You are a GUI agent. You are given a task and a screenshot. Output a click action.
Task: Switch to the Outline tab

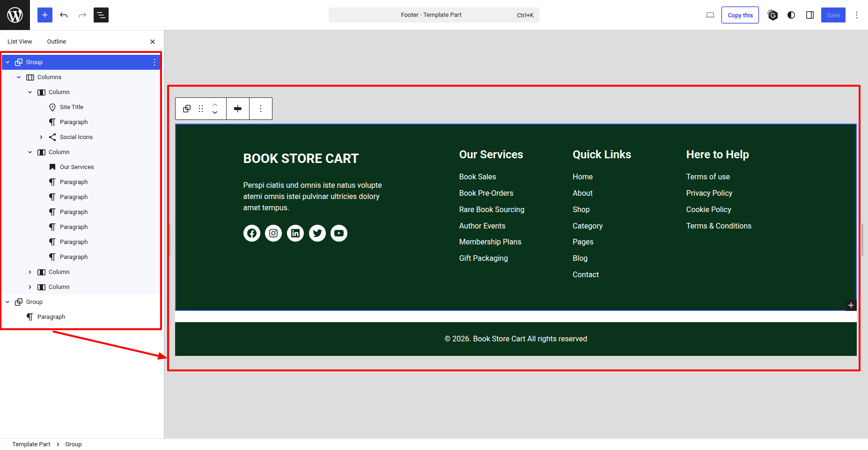point(57,42)
